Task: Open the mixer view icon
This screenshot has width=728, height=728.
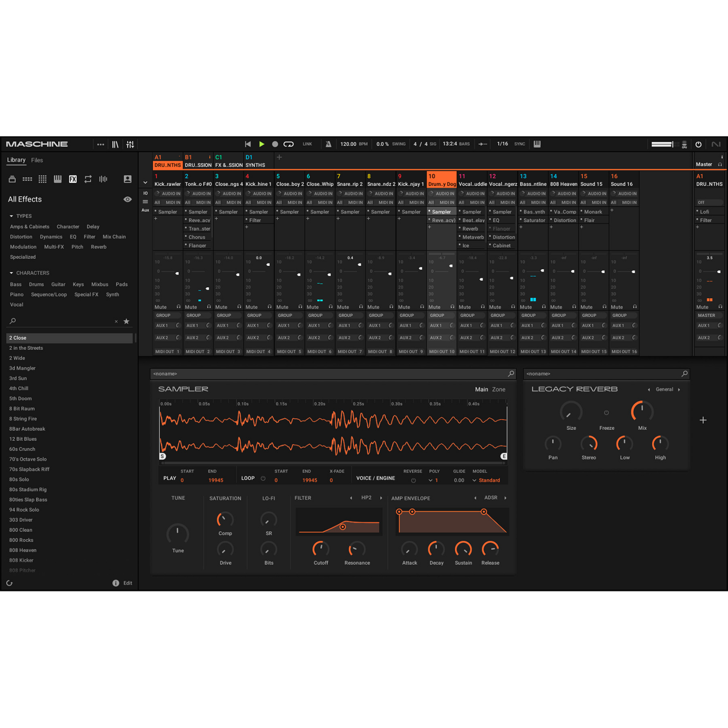Action: [130, 144]
